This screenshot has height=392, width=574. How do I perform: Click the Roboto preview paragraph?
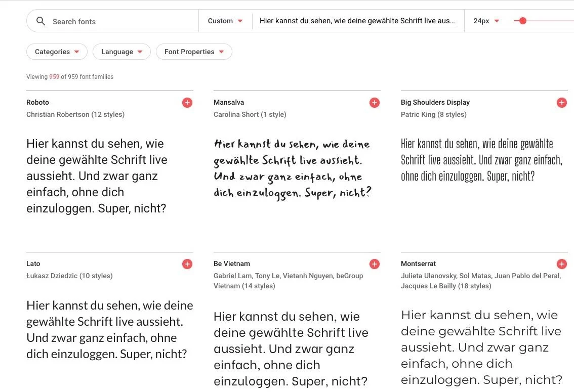click(97, 176)
